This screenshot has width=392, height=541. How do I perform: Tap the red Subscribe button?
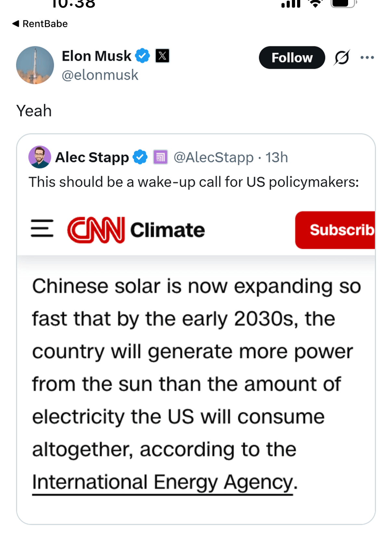(x=335, y=230)
